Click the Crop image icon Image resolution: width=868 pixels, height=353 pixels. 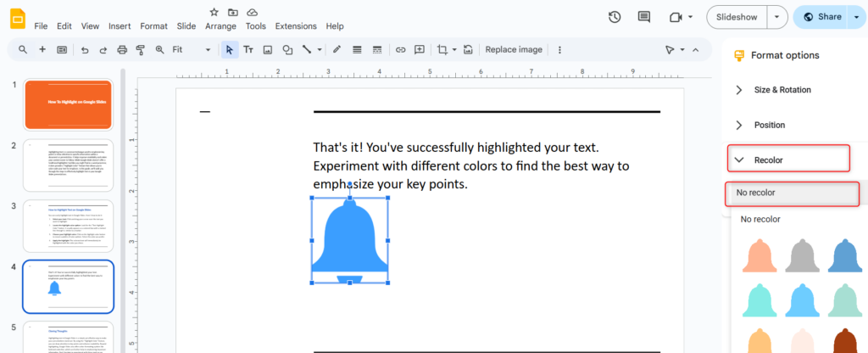[x=442, y=50]
